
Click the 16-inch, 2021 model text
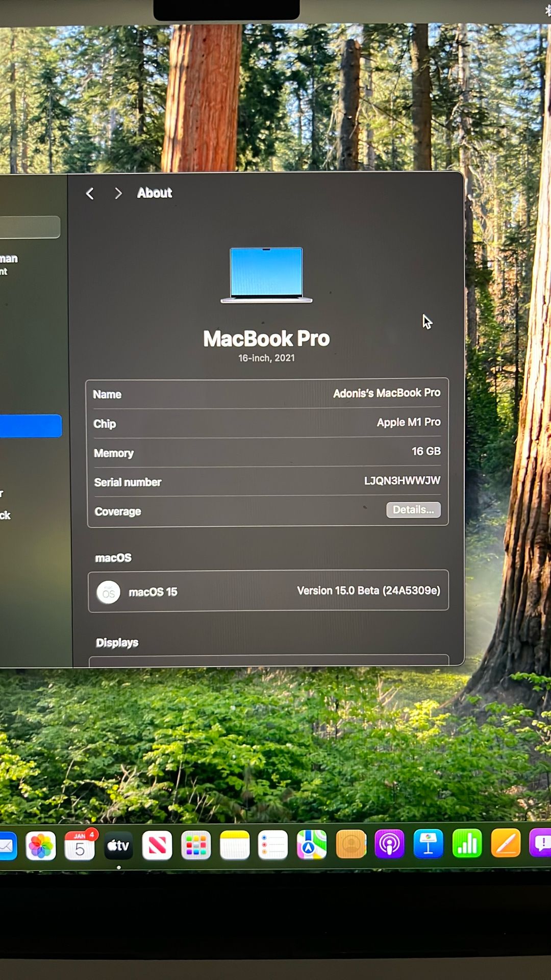(x=266, y=358)
